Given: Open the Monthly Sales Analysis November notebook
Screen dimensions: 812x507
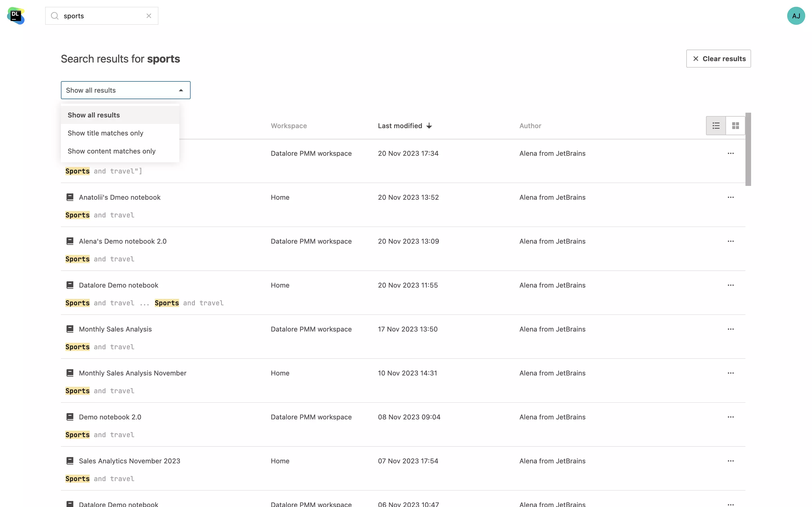Looking at the screenshot, I should 133,373.
